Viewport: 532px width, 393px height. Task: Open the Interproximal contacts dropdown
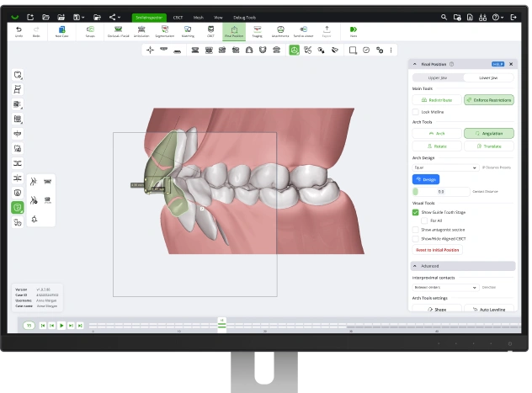(x=445, y=287)
